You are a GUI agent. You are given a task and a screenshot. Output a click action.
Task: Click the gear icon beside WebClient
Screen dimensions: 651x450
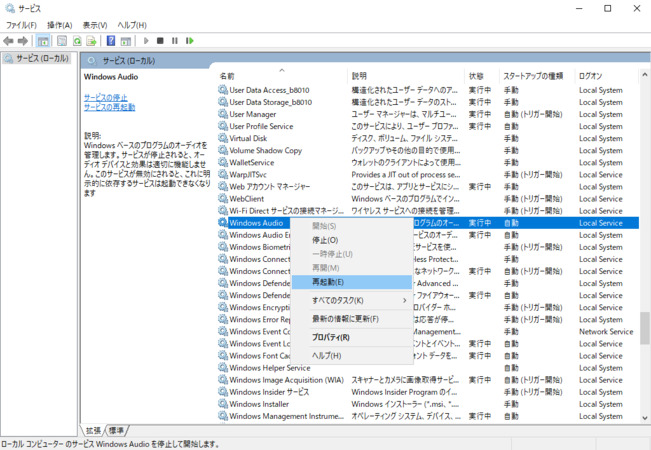(x=223, y=198)
